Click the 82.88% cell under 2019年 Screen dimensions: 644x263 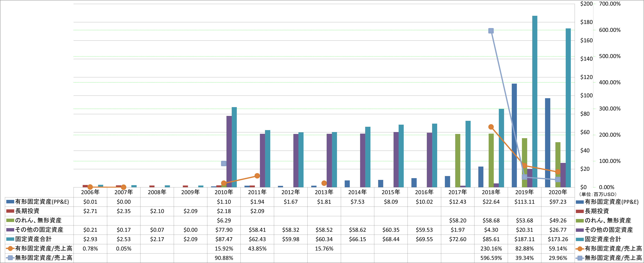coord(525,249)
